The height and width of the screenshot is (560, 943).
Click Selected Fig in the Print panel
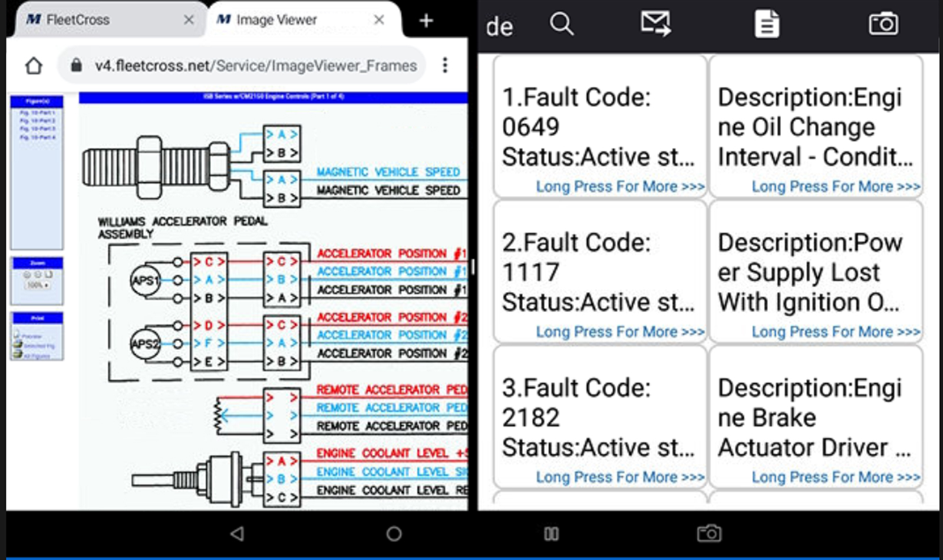(x=34, y=346)
